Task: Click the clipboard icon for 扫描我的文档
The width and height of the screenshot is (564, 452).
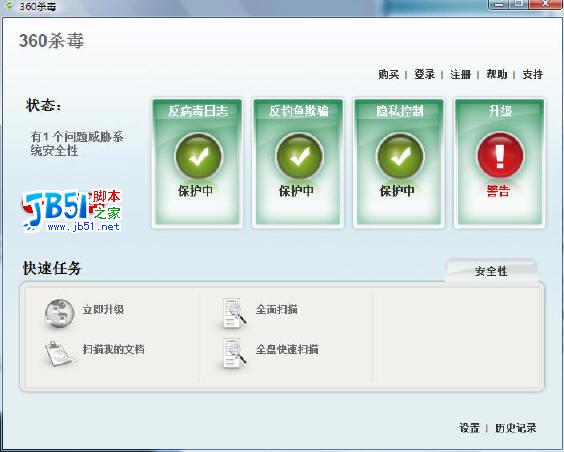Action: (59, 353)
